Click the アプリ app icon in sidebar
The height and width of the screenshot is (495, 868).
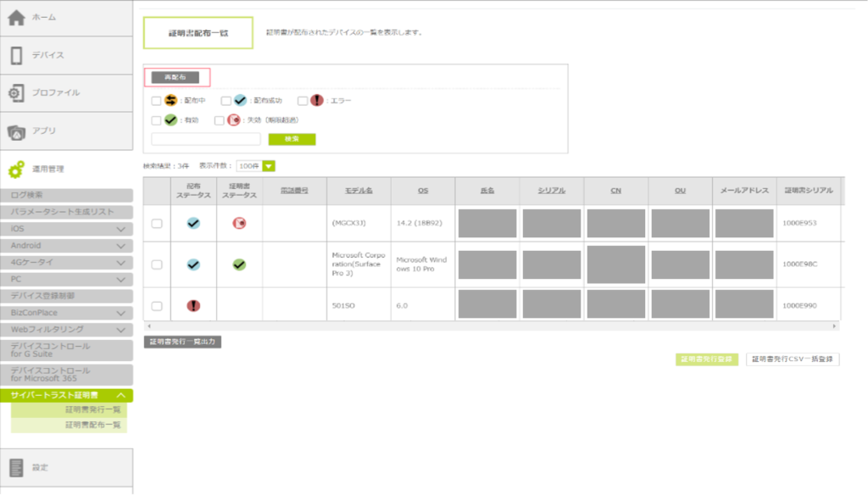16,131
